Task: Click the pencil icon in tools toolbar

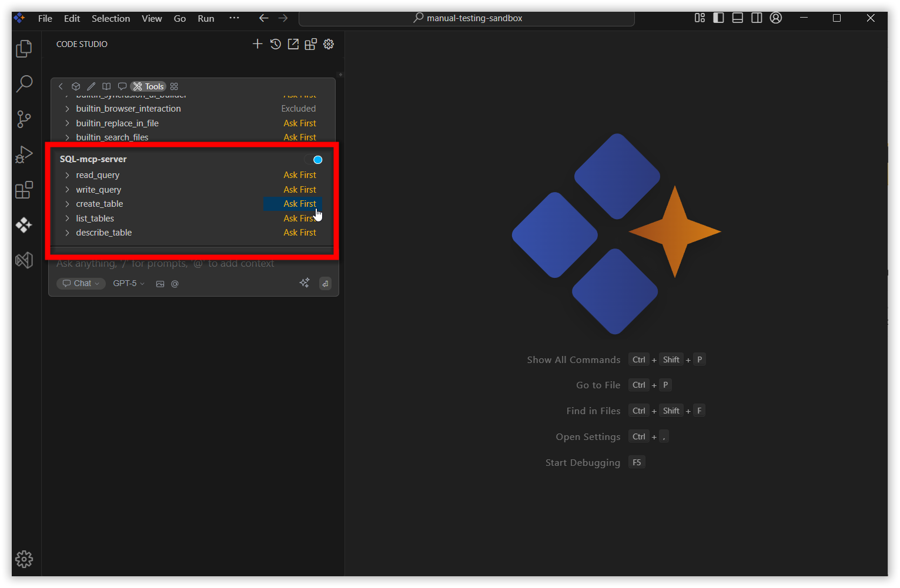Action: coord(91,86)
